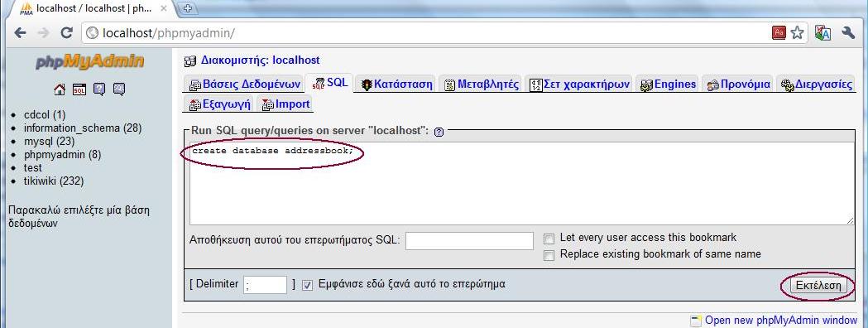This screenshot has width=868, height=328.
Task: Click the red dictionary extension icon
Action: click(779, 32)
